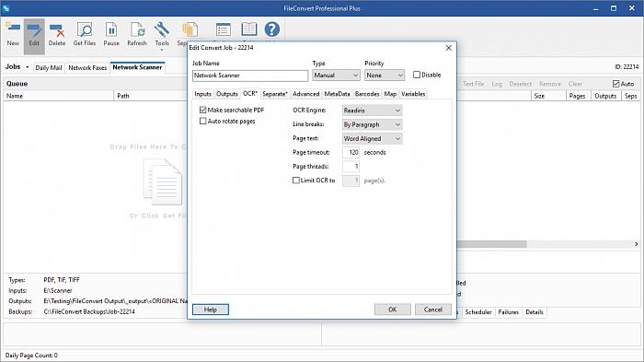This screenshot has width=644, height=362.
Task: Click the Page threads value field
Action: click(x=351, y=166)
